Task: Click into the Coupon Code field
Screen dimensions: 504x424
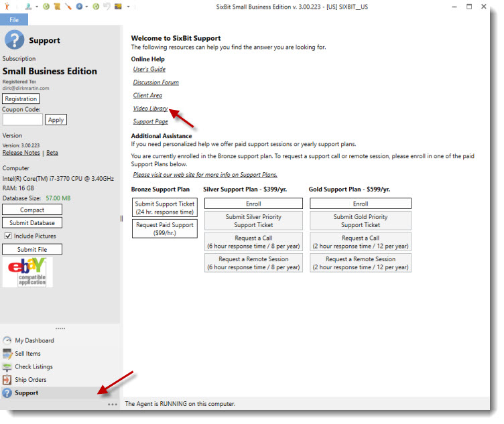Action: 23,120
